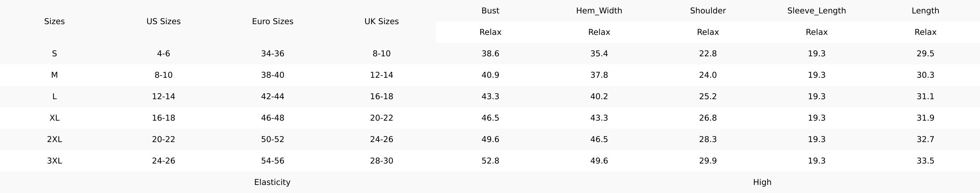980x193 pixels.
Task: Select the L Euro size 42-44 cell
Action: 272,96
